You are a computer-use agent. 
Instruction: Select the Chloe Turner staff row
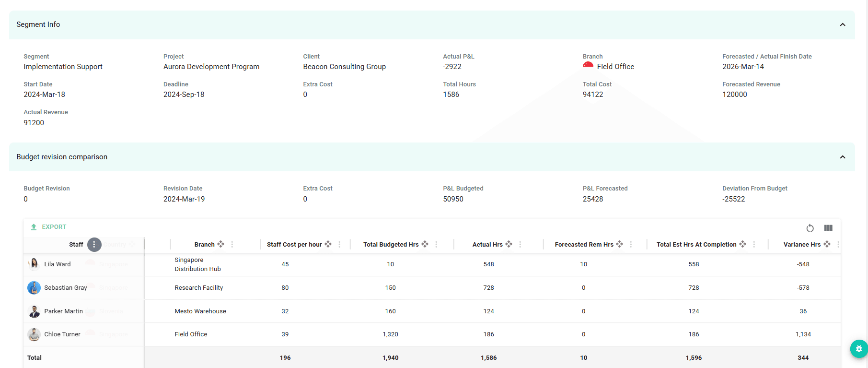coord(62,334)
